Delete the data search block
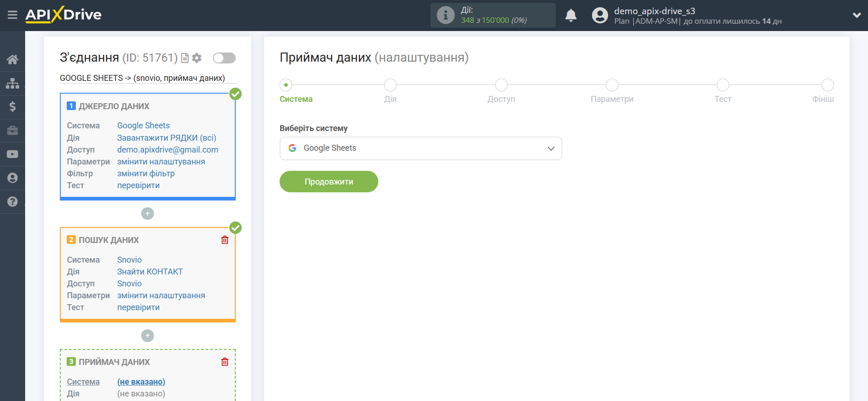The image size is (868, 401). (x=225, y=240)
